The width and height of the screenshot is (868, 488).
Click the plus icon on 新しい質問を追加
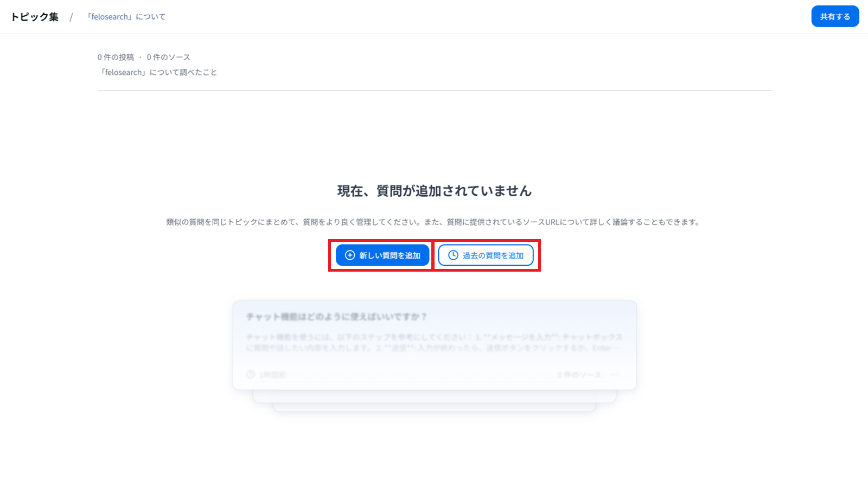pyautogui.click(x=349, y=255)
